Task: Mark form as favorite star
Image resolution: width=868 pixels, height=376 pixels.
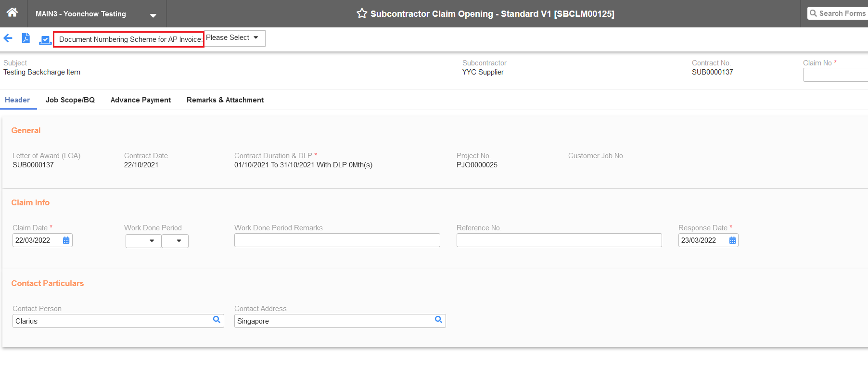Action: click(x=362, y=13)
